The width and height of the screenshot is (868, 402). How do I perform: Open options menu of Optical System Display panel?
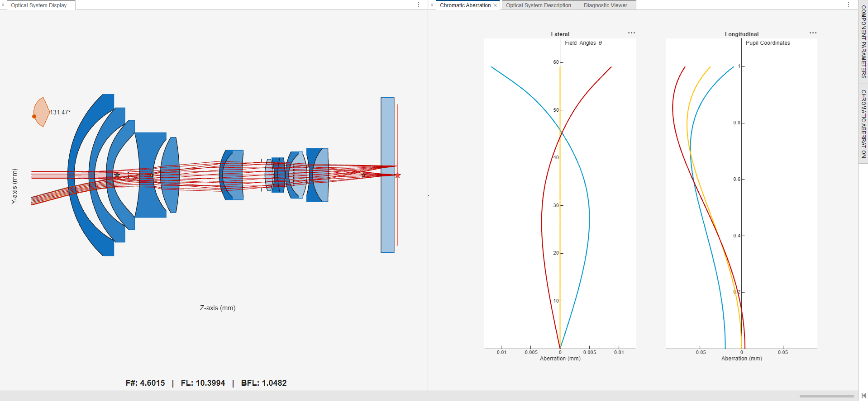coord(419,5)
